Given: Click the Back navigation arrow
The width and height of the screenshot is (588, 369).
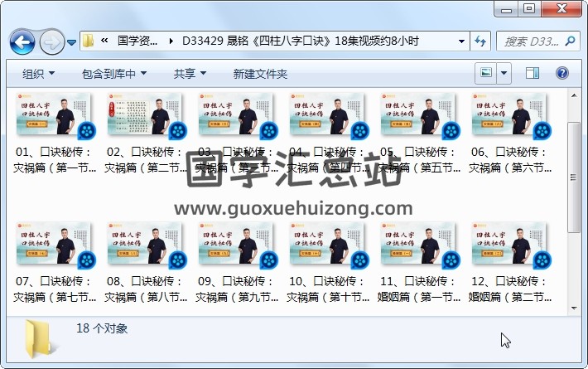Looking at the screenshot, I should coord(22,41).
